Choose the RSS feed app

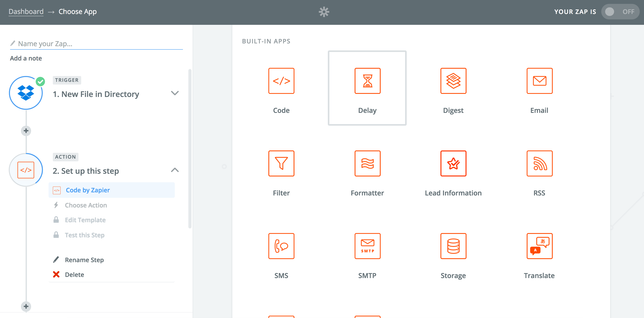pyautogui.click(x=539, y=163)
